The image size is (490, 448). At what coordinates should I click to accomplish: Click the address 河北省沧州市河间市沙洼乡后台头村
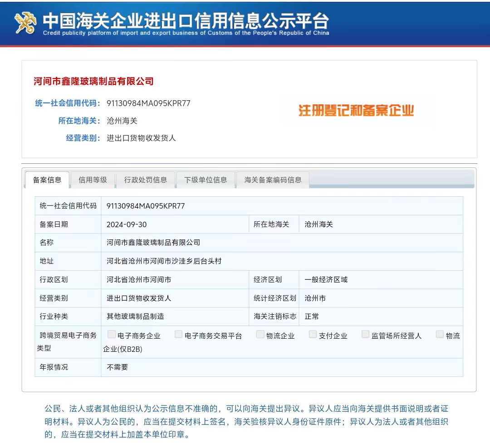click(x=164, y=261)
